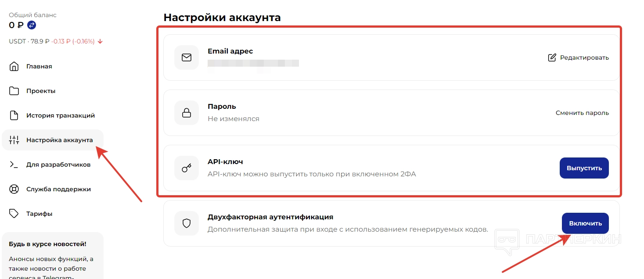Click the envelope icon in Email адрес card
This screenshot has width=644, height=279.
tap(187, 57)
